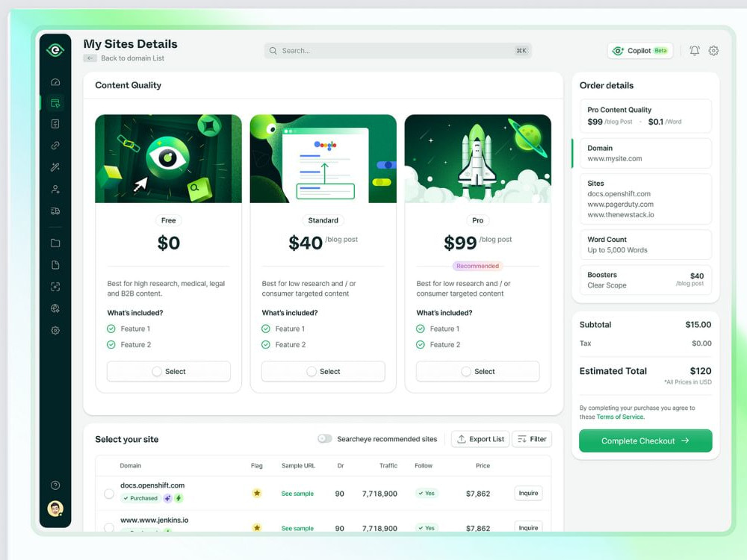
Task: Click the Estimated Total $120 value
Action: click(x=701, y=371)
